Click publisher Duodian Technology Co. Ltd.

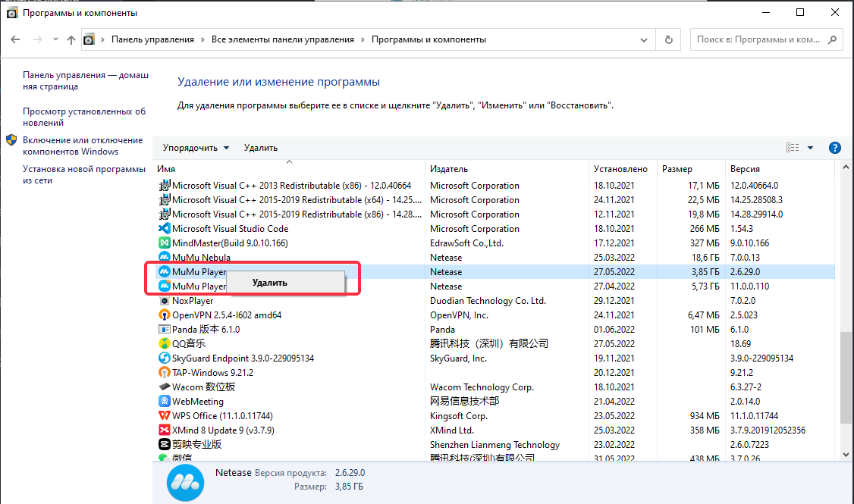[488, 300]
